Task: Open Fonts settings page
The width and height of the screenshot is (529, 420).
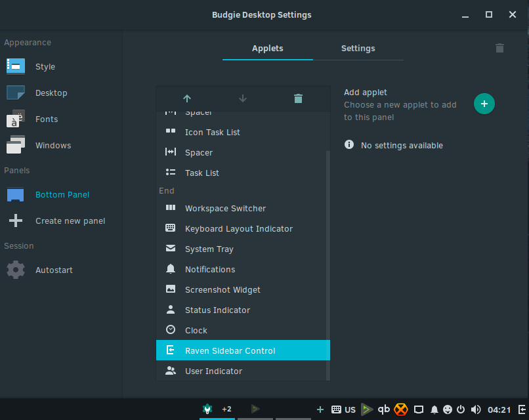Action: pyautogui.click(x=61, y=119)
